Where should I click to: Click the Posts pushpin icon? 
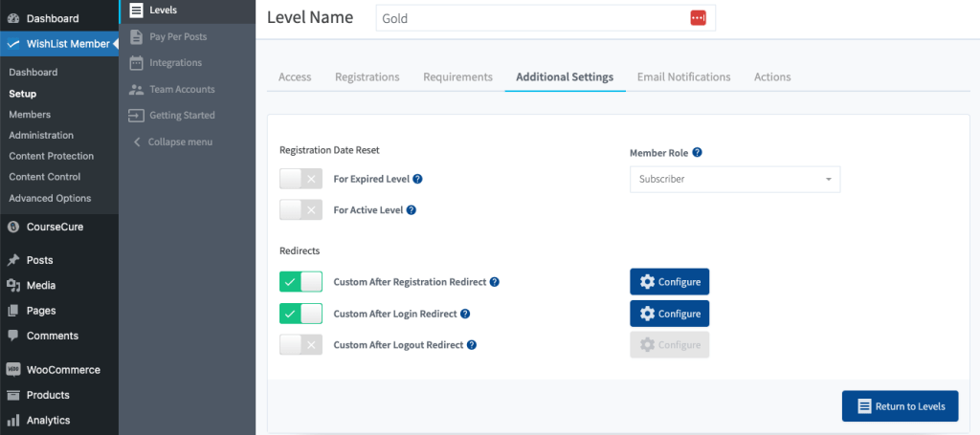click(x=13, y=260)
